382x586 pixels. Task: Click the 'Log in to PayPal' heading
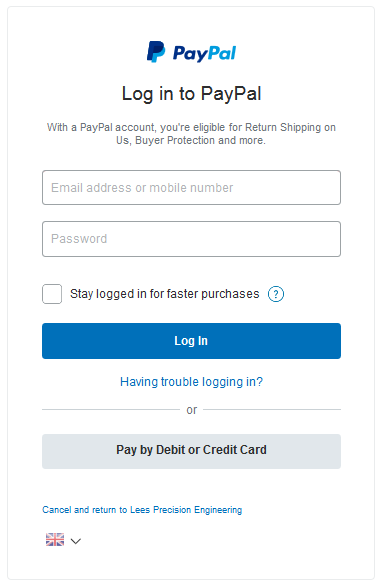pos(191,93)
